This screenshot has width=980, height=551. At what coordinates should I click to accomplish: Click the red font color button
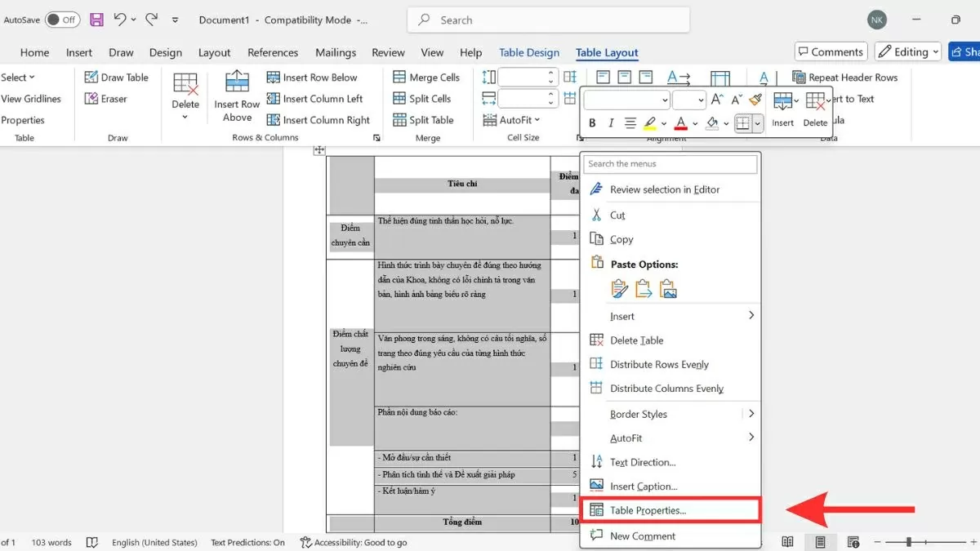681,123
